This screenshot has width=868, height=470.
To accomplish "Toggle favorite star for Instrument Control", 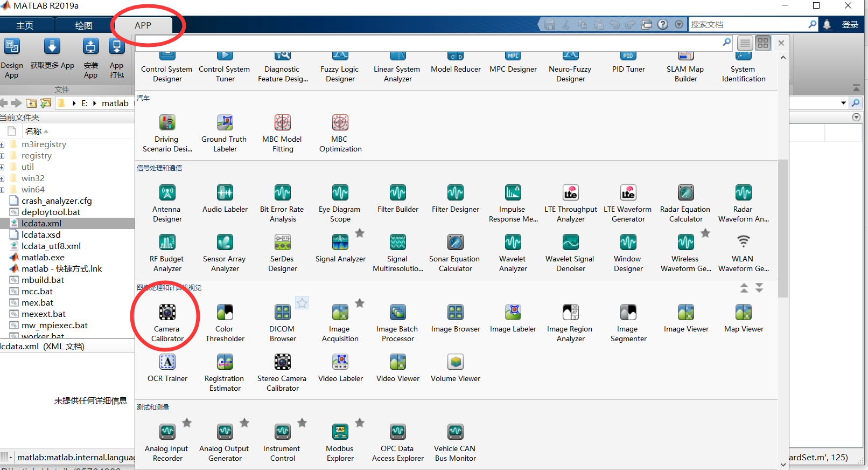I will (302, 423).
